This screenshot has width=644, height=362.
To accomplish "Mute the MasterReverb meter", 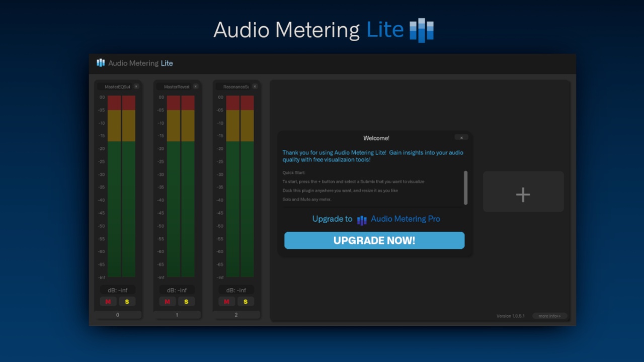I will (168, 302).
